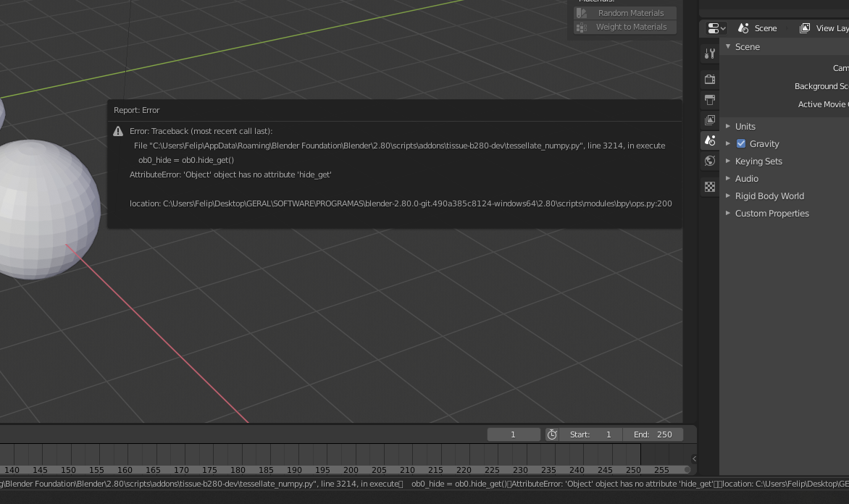Click the current frame field showing 1
Image resolution: width=849 pixels, height=504 pixels.
[514, 434]
